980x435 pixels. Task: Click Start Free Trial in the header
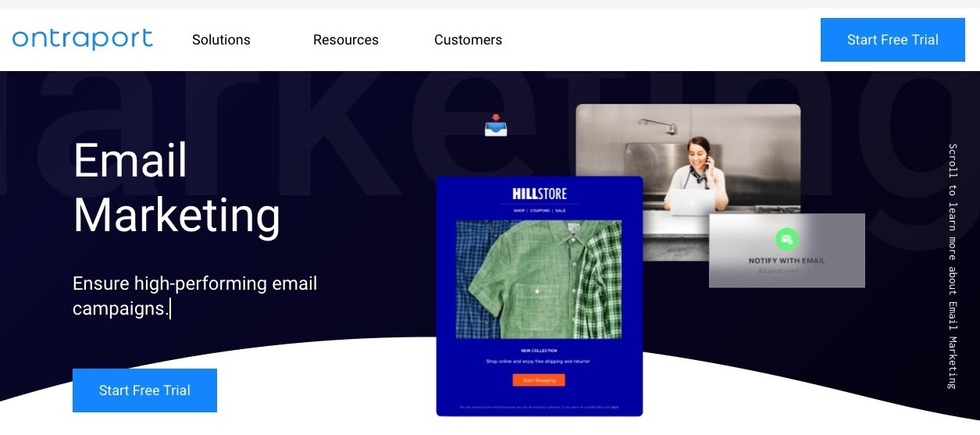893,40
